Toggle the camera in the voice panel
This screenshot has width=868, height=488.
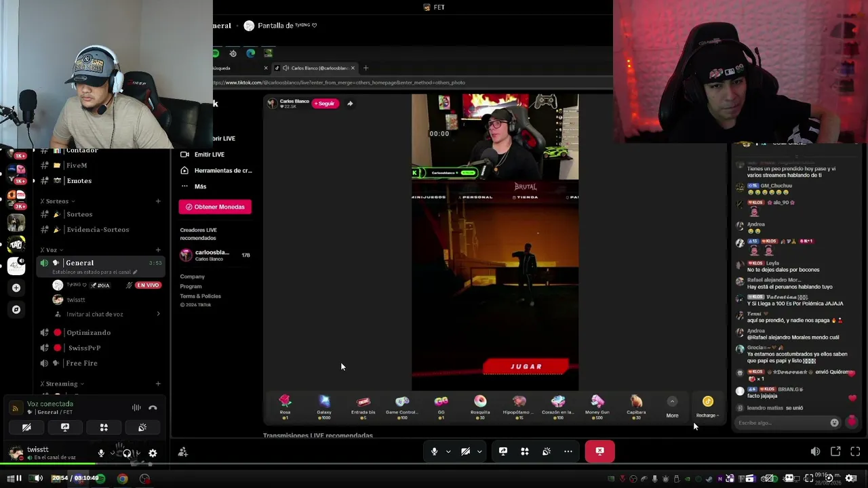pos(26,428)
